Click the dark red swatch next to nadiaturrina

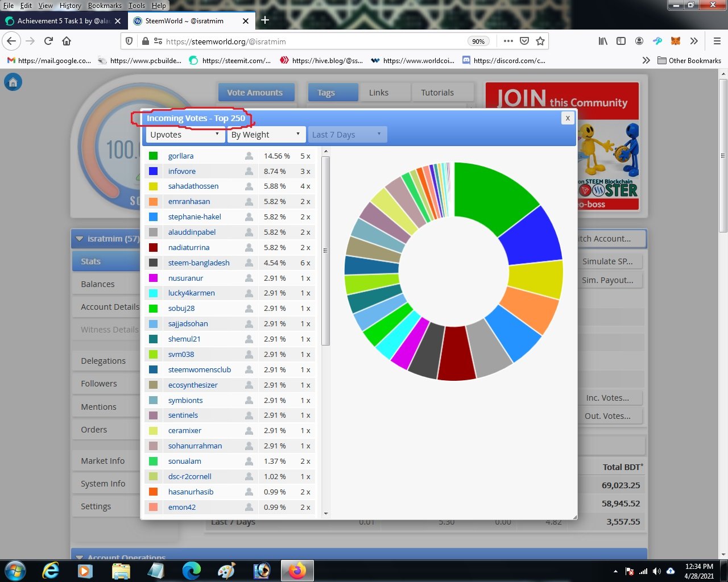[153, 247]
